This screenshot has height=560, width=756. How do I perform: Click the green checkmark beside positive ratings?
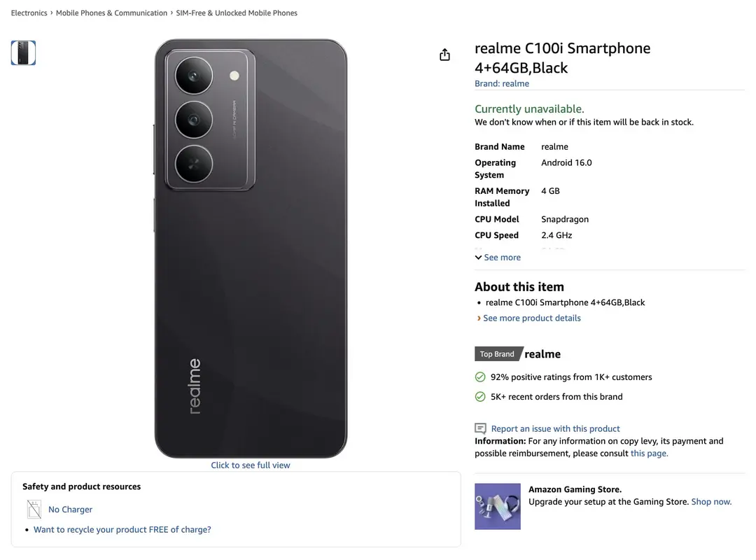479,377
